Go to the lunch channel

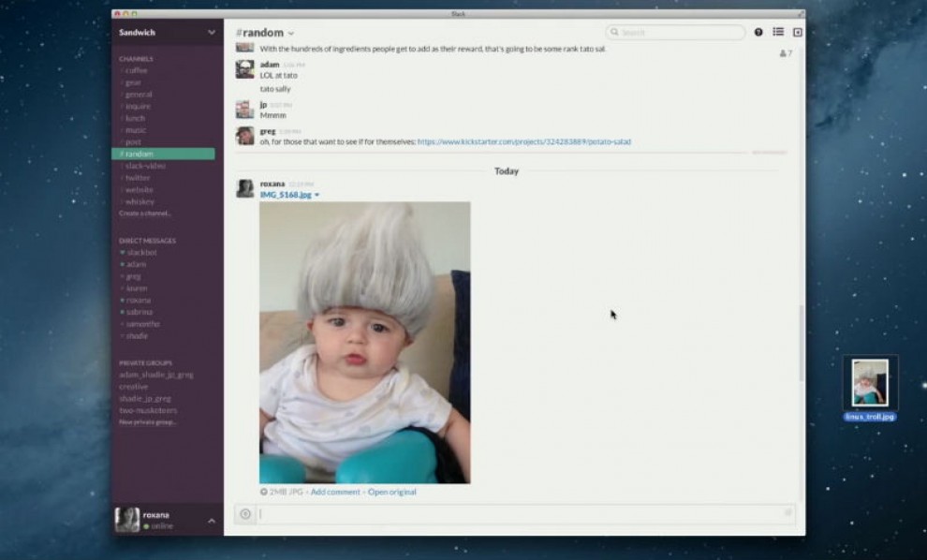[x=135, y=118]
